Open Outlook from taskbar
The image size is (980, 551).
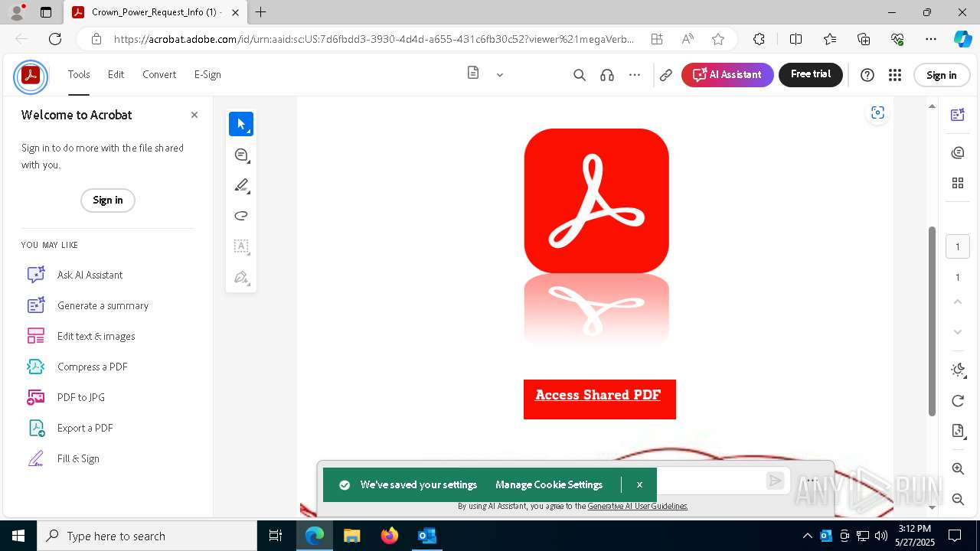click(x=426, y=536)
